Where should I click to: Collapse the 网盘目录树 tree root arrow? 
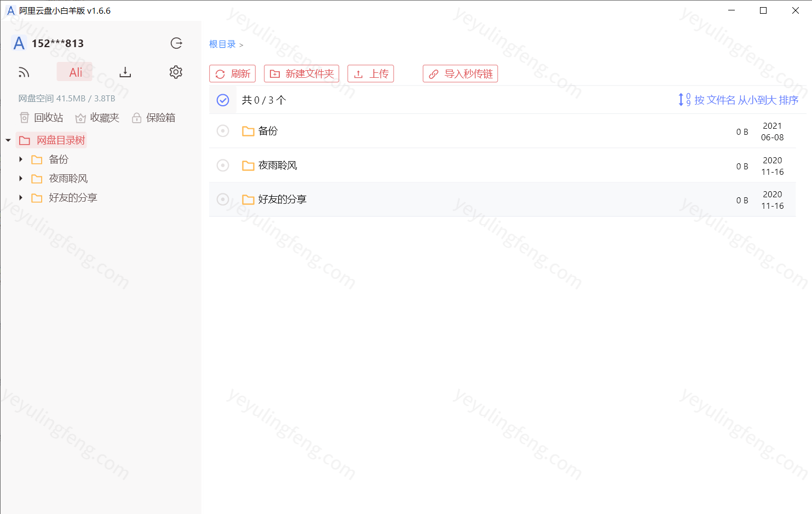(x=8, y=141)
